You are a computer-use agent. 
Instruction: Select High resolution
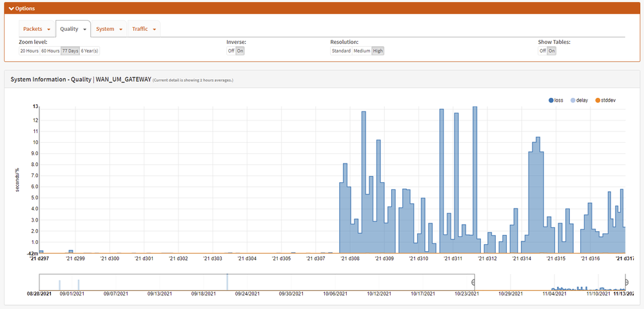coord(378,51)
